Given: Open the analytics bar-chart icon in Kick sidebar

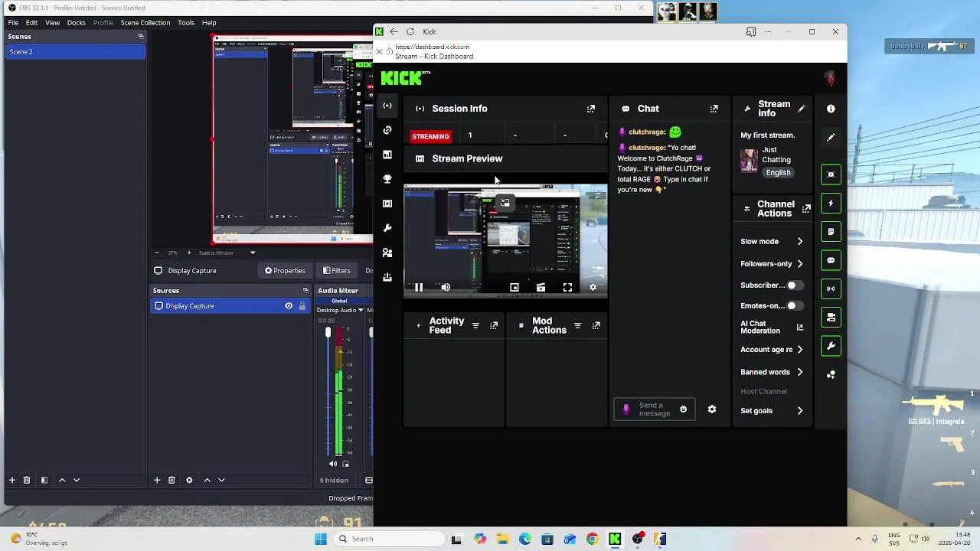Looking at the screenshot, I should point(387,155).
